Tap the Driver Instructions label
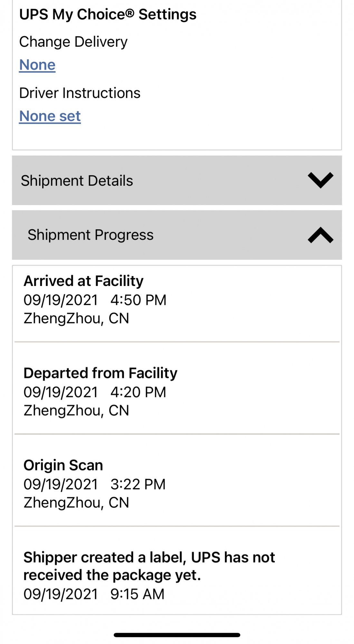Image resolution: width=354 pixels, height=644 pixels. click(80, 93)
